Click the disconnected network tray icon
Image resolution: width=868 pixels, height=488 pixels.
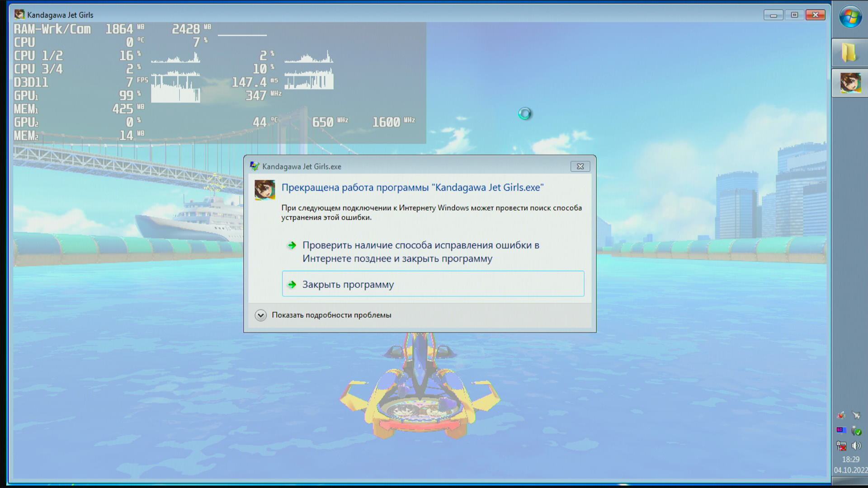[841, 446]
